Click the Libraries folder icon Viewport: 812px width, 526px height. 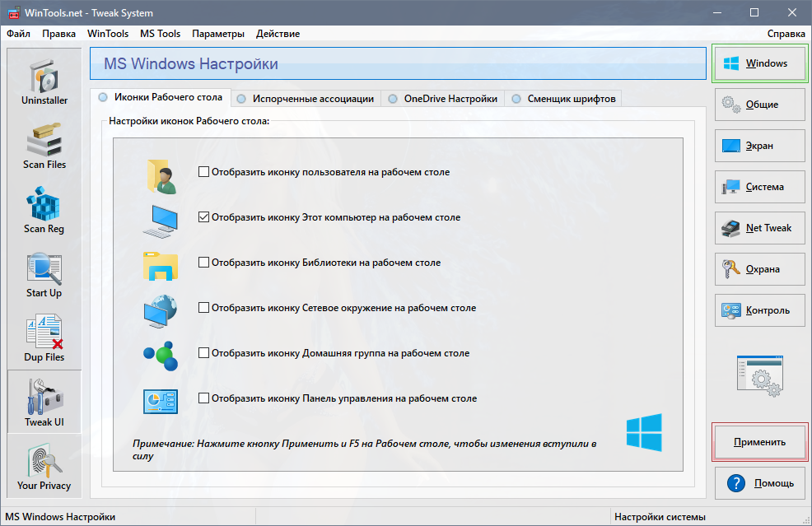click(x=161, y=266)
